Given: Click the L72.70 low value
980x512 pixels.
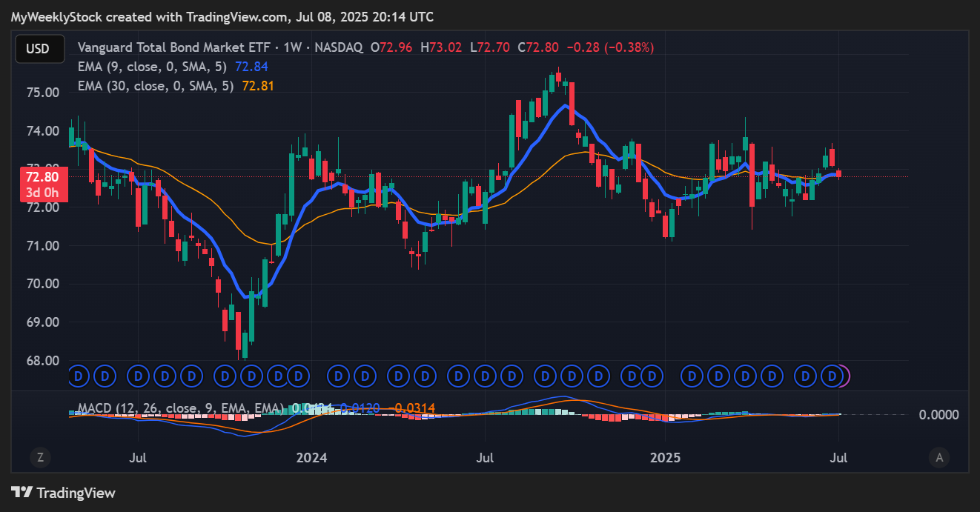Looking at the screenshot, I should click(490, 47).
